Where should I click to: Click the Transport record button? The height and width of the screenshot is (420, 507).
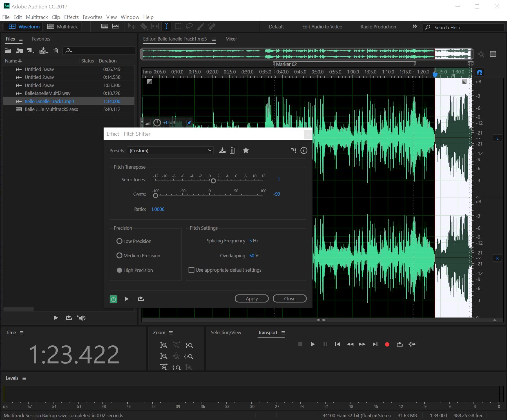[x=387, y=344]
